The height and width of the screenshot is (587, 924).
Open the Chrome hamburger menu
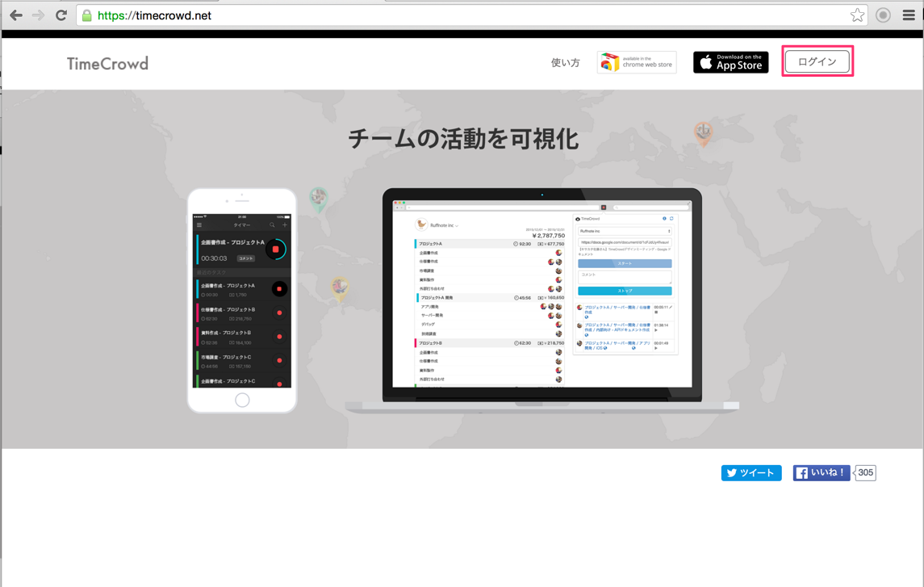pyautogui.click(x=909, y=15)
